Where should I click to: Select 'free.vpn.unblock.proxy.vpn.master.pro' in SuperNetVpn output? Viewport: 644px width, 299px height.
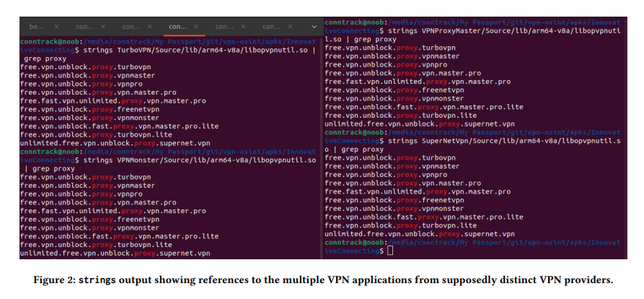point(402,183)
